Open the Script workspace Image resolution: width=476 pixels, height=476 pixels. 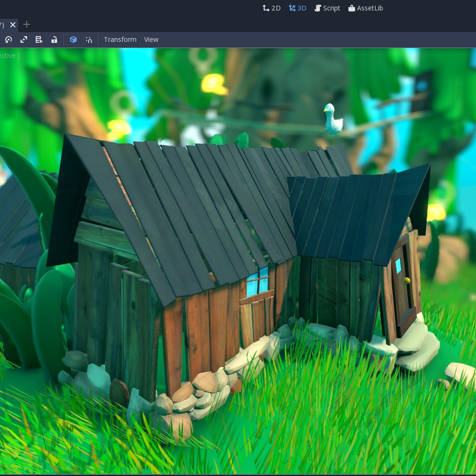coord(327,8)
